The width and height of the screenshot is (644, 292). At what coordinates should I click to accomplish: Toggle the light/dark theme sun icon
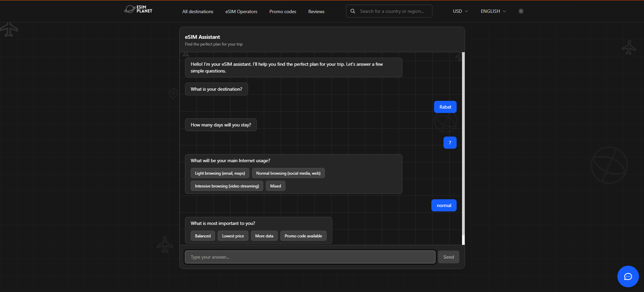521,11
